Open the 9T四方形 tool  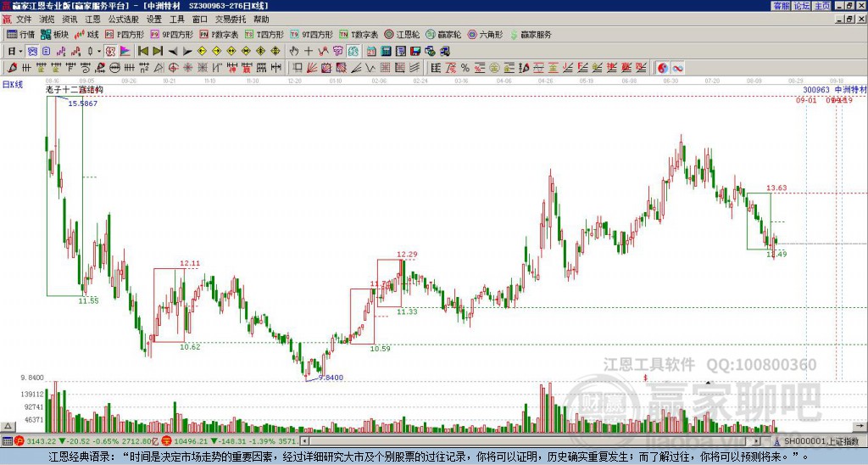click(x=311, y=34)
